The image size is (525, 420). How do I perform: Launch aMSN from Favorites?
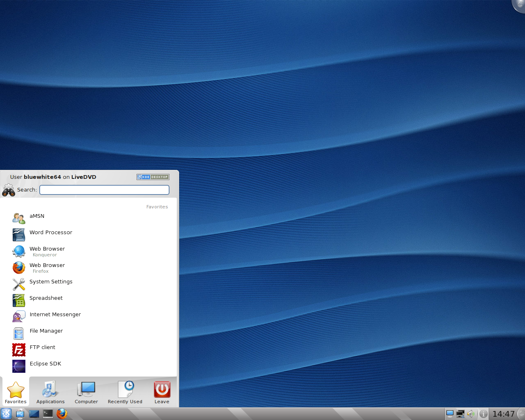click(x=37, y=216)
